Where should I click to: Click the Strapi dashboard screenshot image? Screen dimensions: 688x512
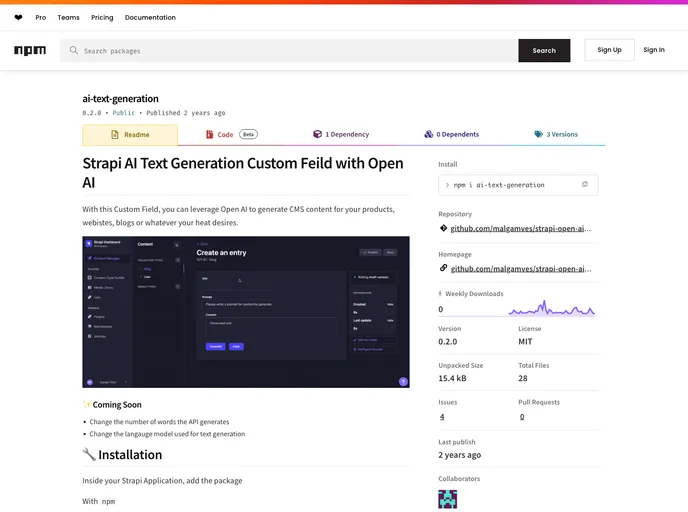pos(246,312)
